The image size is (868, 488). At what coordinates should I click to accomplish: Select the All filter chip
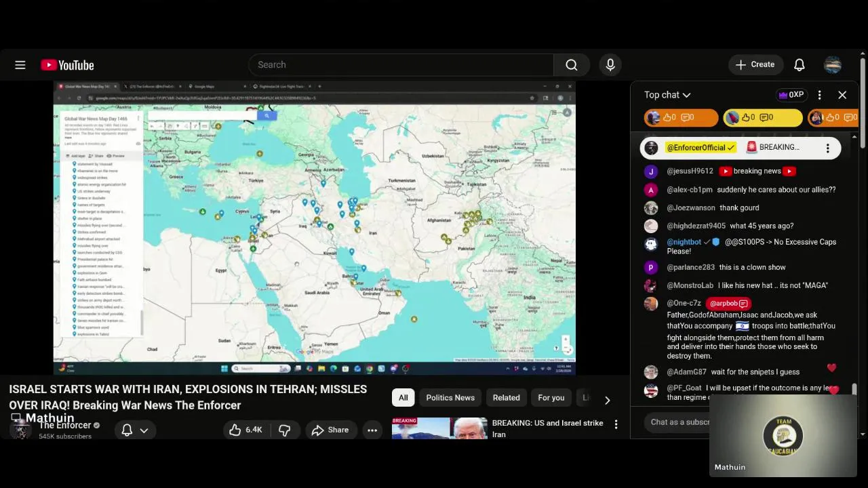[x=403, y=398]
